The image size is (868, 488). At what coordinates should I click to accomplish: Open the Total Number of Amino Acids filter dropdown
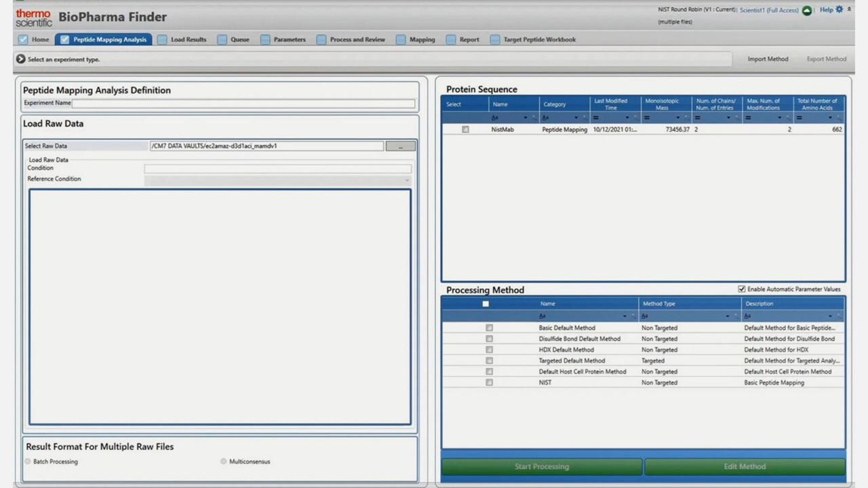[x=831, y=118]
